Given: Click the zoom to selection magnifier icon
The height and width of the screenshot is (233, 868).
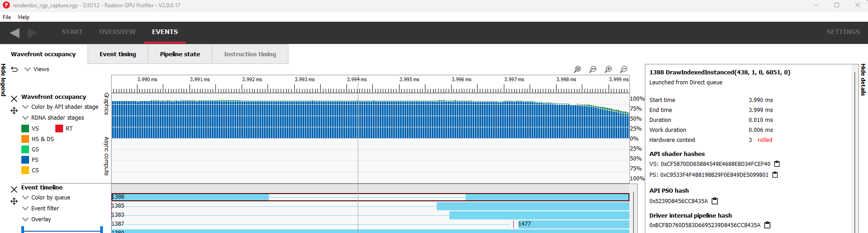Looking at the screenshot, I should click(x=577, y=69).
